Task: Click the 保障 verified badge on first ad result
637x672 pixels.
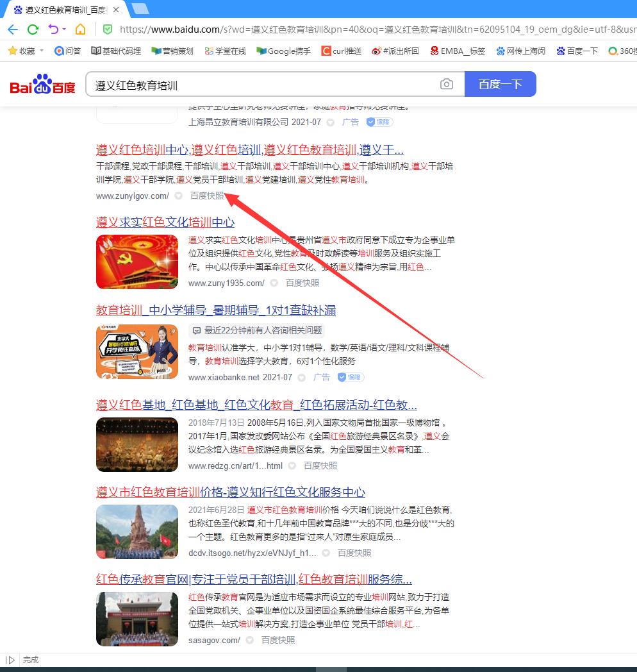Action: pyautogui.click(x=379, y=122)
